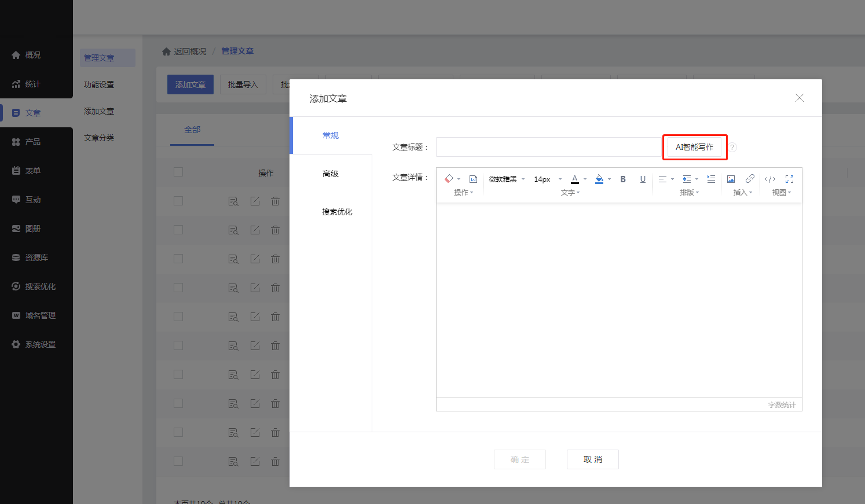Image resolution: width=865 pixels, height=504 pixels.
Task: Tick the second article row checkbox
Action: coord(178,230)
